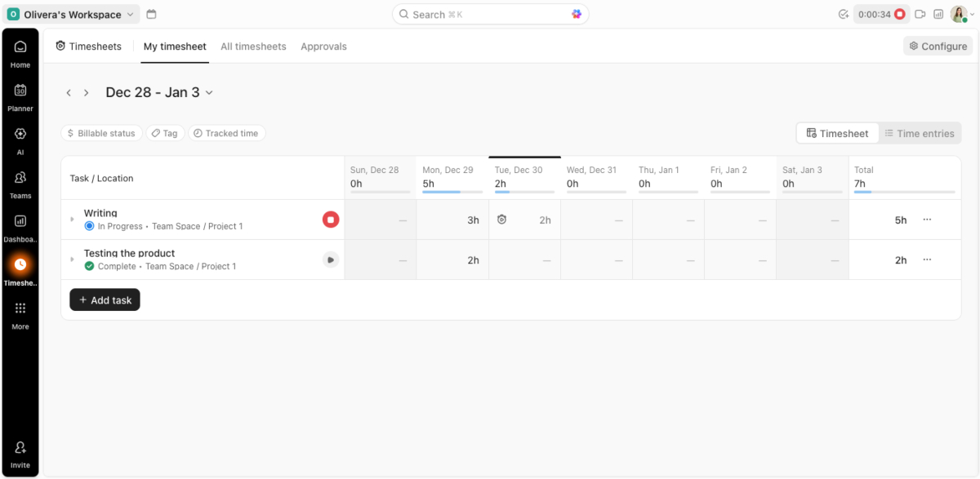Click the 0:00:34 timer readout
This screenshot has width=980, height=479.
874,14
